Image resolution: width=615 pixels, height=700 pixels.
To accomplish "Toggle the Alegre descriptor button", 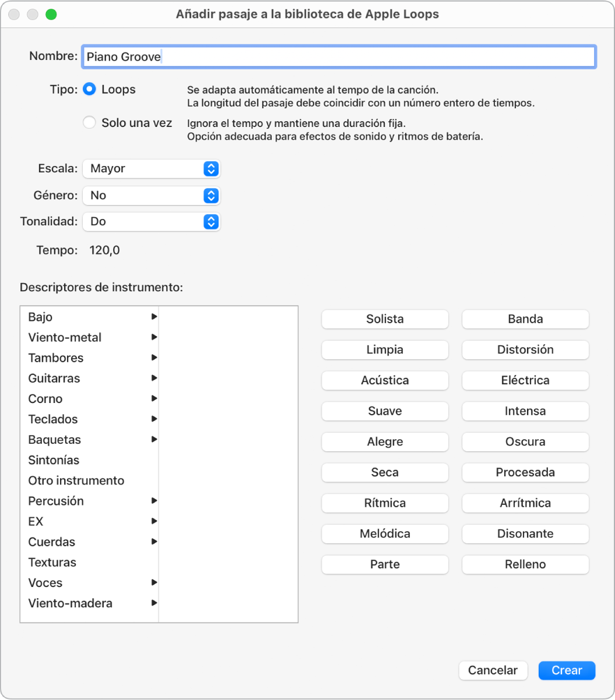I will 385,442.
